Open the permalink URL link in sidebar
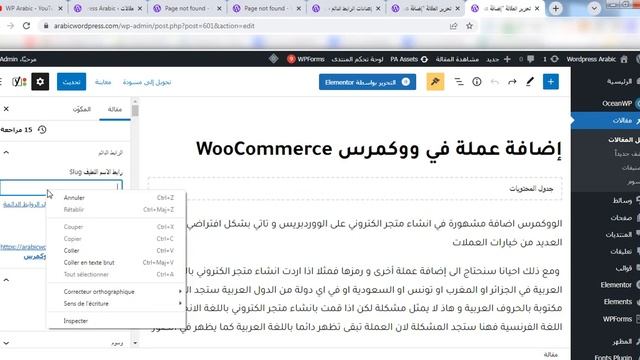The width and height of the screenshot is (640, 360). 23,251
